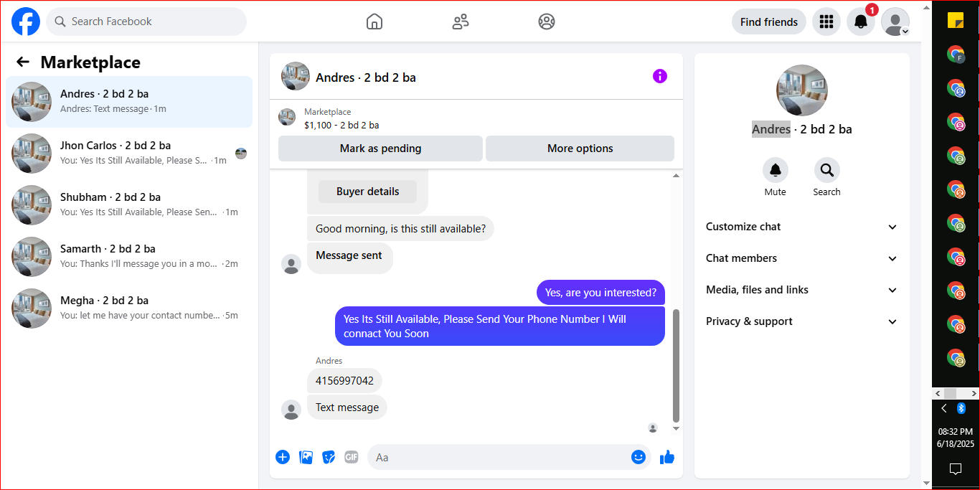The image size is (980, 490).
Task: Click the Bluetooth tray icon
Action: (x=962, y=408)
